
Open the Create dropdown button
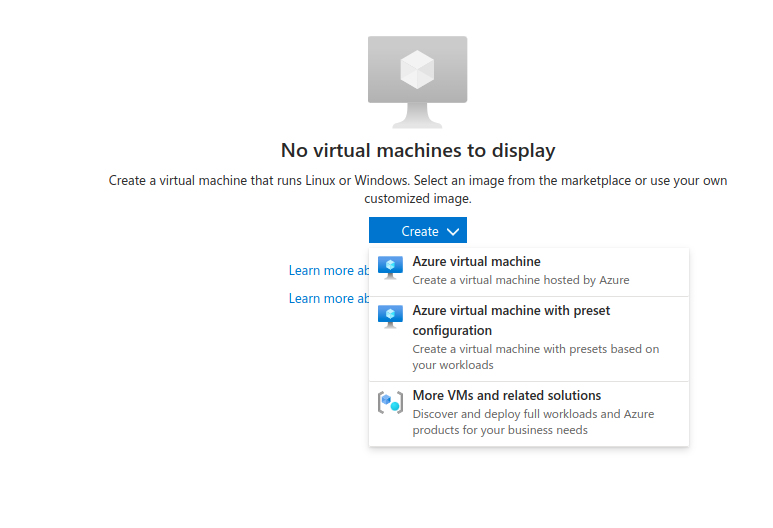(418, 230)
